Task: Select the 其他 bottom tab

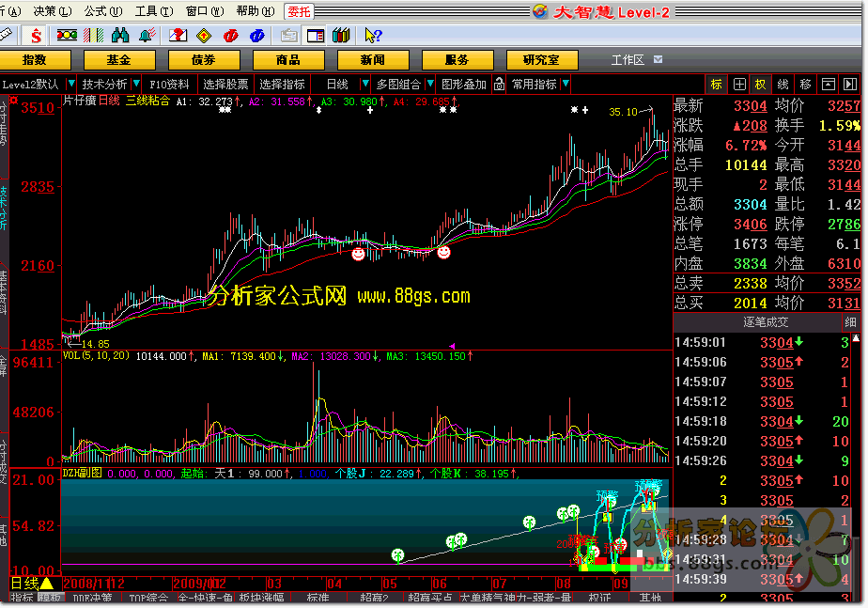Action: pos(650,598)
